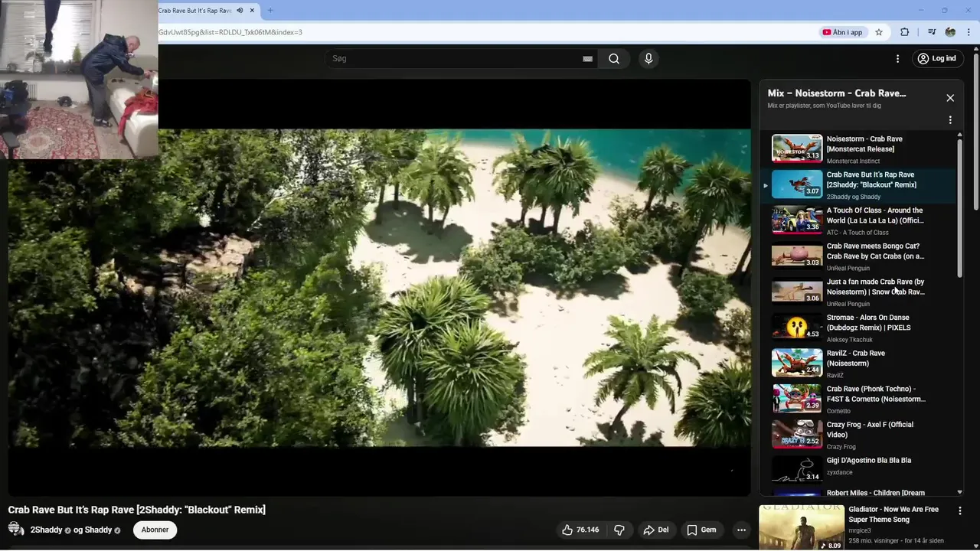Image resolution: width=980 pixels, height=551 pixels.
Task: Open Gladiator video options menu
Action: (959, 510)
